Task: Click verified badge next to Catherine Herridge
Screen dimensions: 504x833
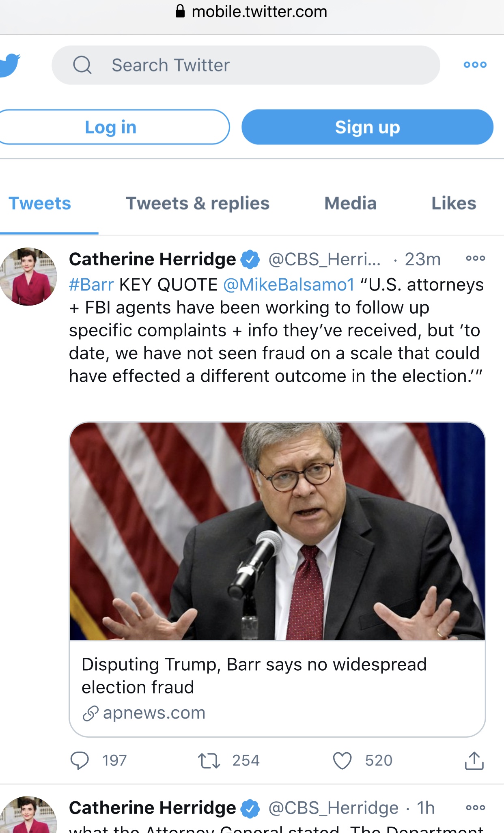Action: click(250, 259)
